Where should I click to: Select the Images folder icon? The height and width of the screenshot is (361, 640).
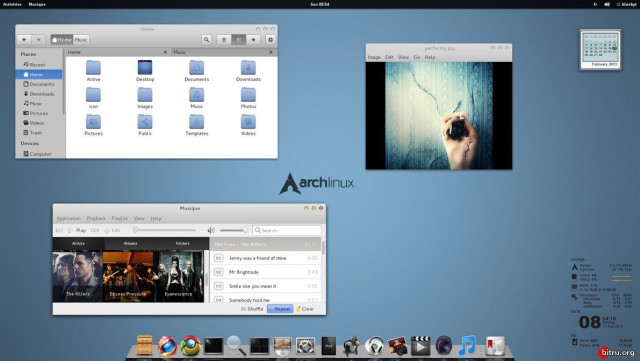coord(145,98)
